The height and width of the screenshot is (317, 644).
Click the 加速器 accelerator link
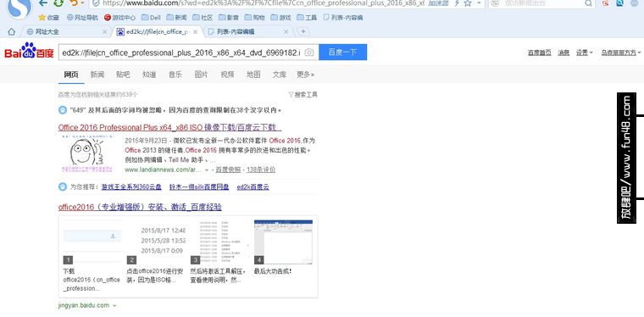[x=439, y=3]
